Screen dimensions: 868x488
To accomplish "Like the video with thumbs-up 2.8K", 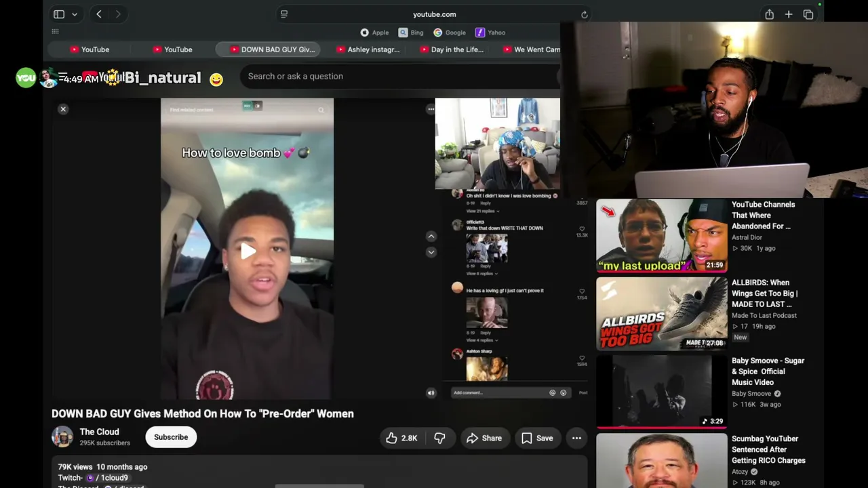I will (401, 439).
